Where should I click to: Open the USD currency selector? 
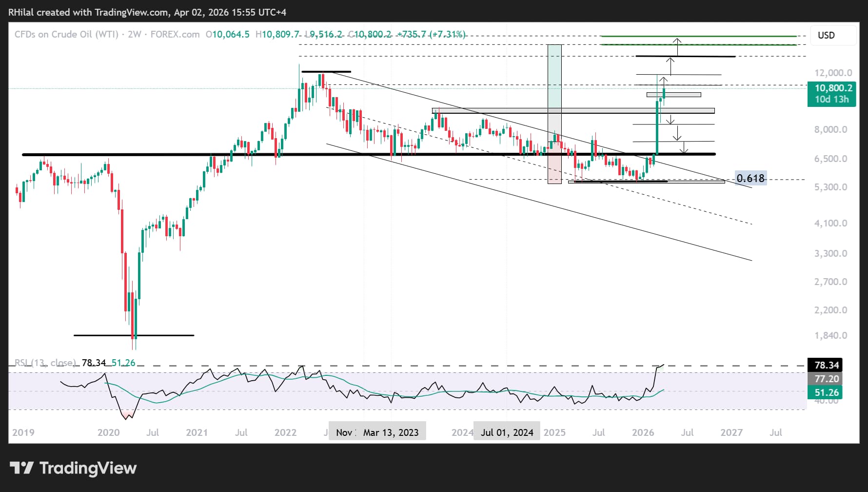point(826,35)
